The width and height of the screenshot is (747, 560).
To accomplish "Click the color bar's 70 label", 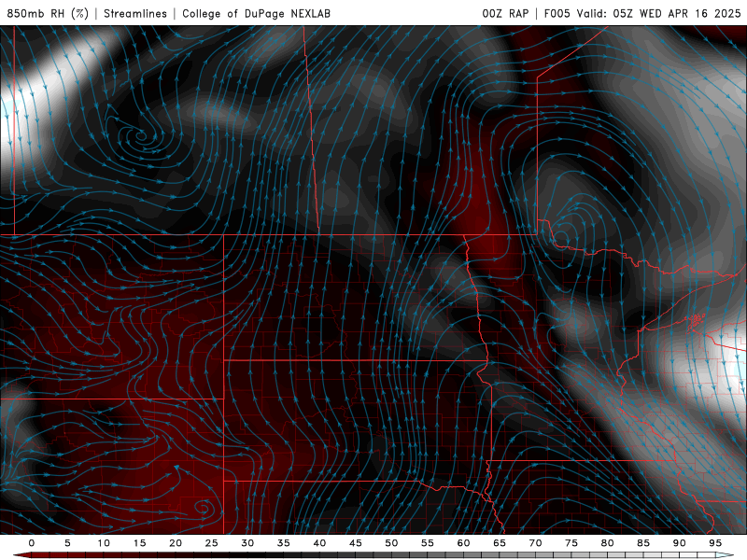I will click(535, 543).
